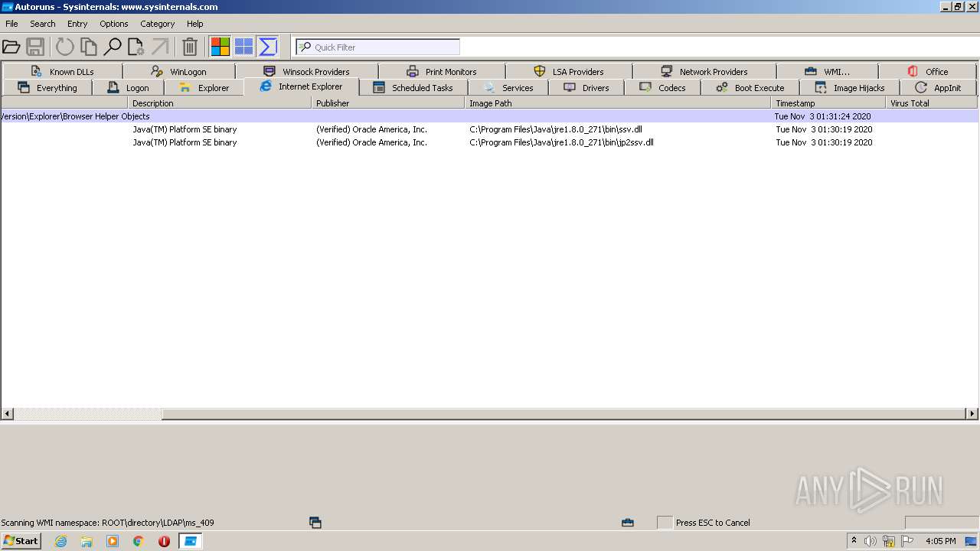The width and height of the screenshot is (980, 551).
Task: Switch to the Image Hijacks tab
Action: tap(850, 87)
